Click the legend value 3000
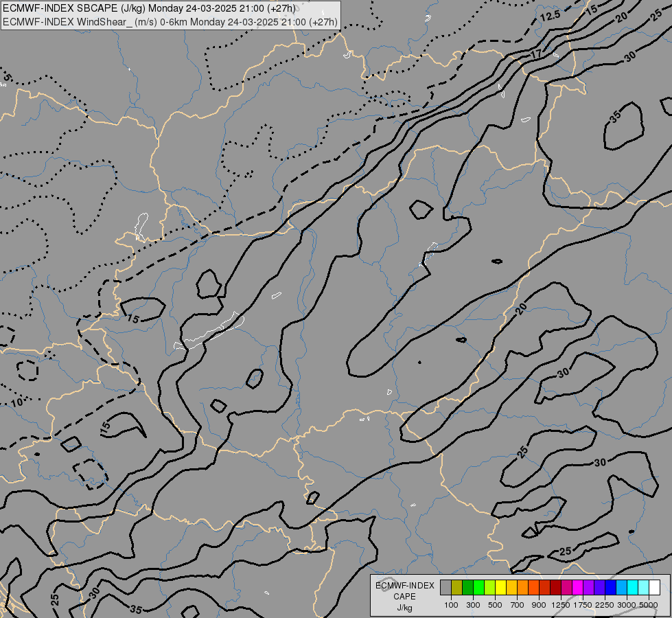Image resolution: width=672 pixels, height=618 pixels. (x=627, y=605)
